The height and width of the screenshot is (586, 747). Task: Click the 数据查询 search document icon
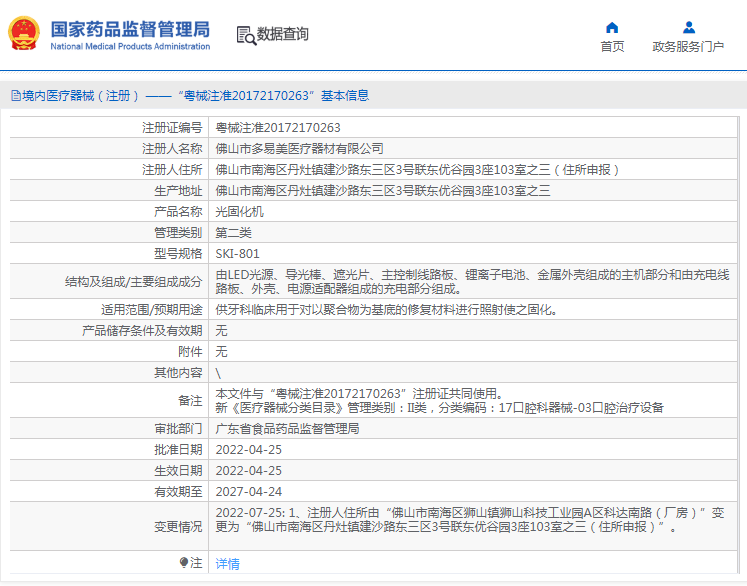coord(245,35)
